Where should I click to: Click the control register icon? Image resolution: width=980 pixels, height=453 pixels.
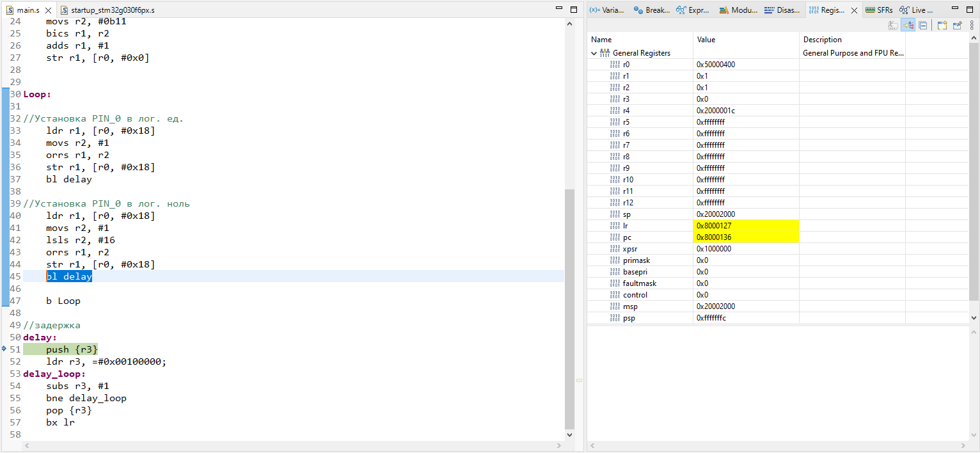coord(615,295)
